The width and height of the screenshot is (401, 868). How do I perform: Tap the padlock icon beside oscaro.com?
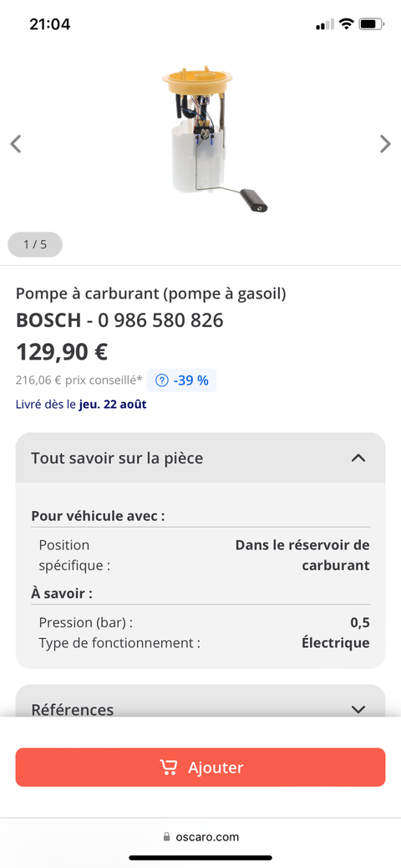pyautogui.click(x=167, y=837)
